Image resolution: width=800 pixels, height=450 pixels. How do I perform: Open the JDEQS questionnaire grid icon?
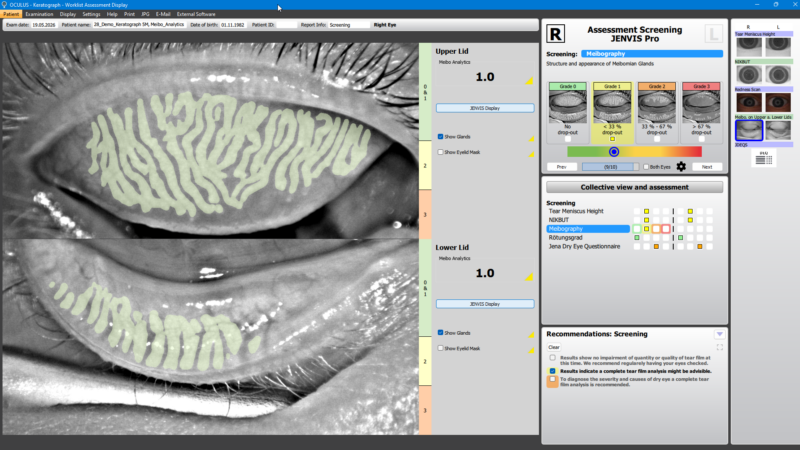764,158
